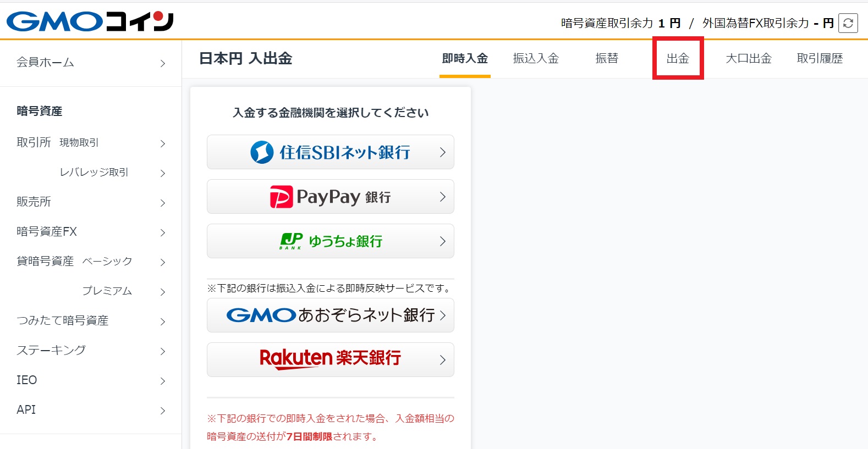Viewport: 868px width, 449px height.
Task: View the 取引履歴 tab
Action: [x=820, y=58]
